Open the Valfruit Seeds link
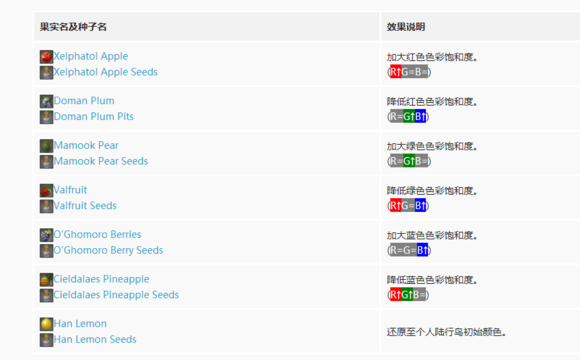This screenshot has width=580, height=360. tap(85, 206)
